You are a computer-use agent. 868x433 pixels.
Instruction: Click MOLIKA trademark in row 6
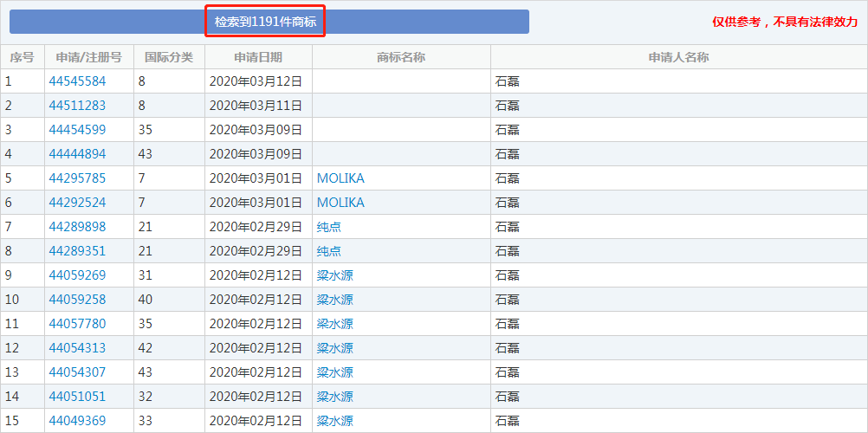340,203
